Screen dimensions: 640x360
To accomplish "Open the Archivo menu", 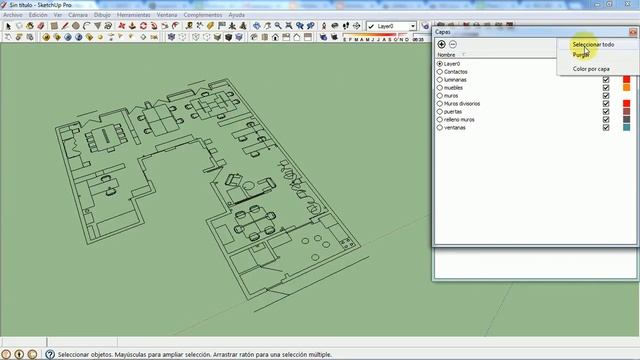I will [x=13, y=15].
